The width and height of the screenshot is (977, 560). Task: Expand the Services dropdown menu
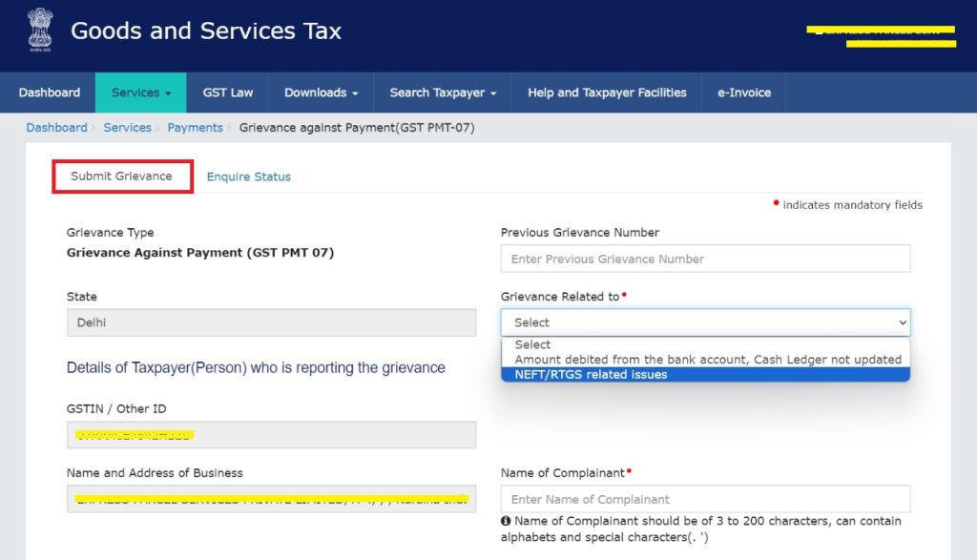coord(141,93)
